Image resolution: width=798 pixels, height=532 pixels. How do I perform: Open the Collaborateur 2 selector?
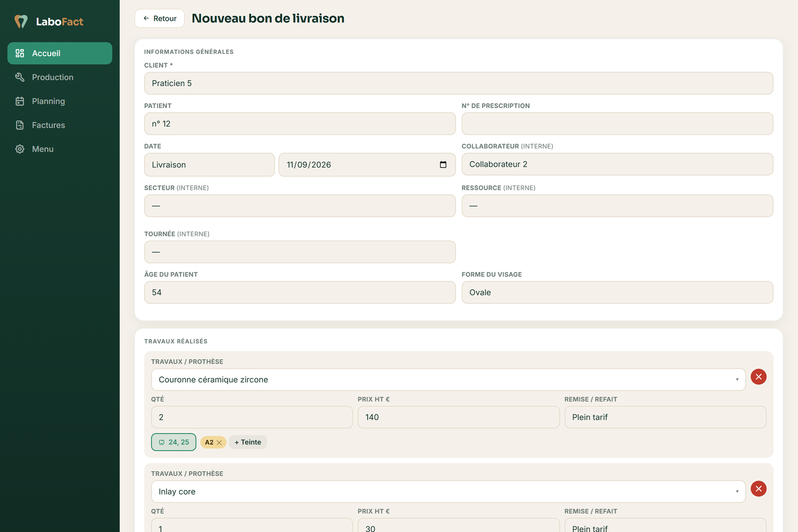tap(617, 164)
